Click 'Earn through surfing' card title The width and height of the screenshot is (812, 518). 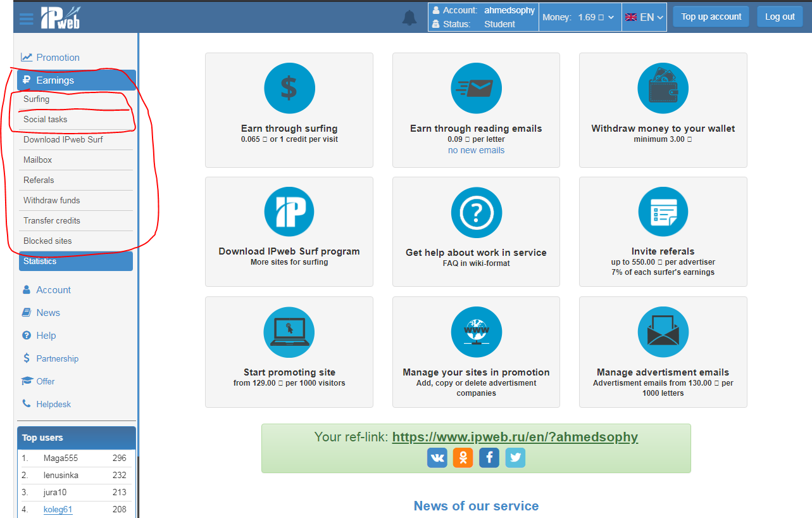click(x=289, y=129)
